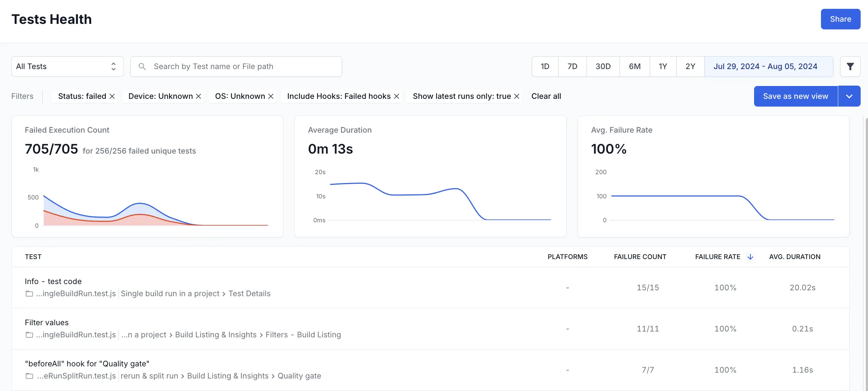Open the Info - test code test
868x391 pixels.
(53, 281)
